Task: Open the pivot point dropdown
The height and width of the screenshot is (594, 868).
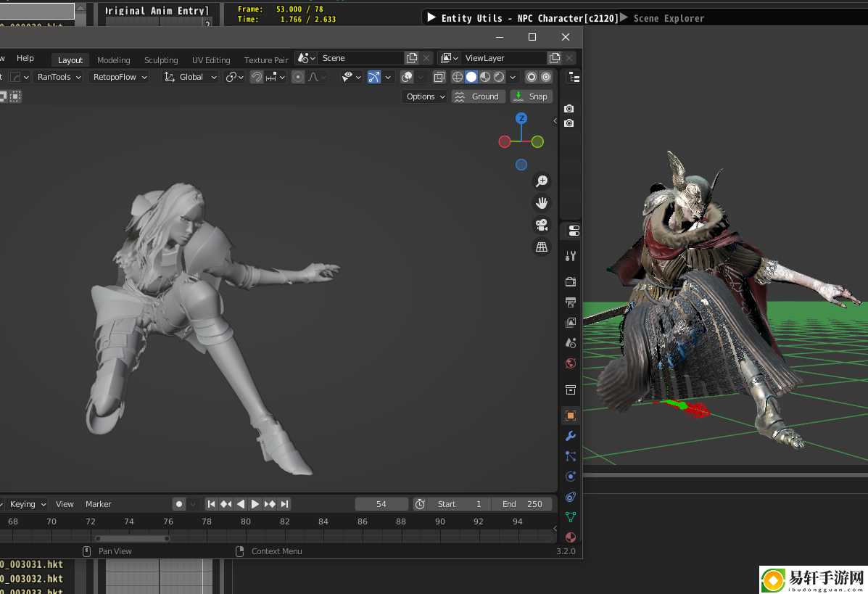Action: click(235, 77)
